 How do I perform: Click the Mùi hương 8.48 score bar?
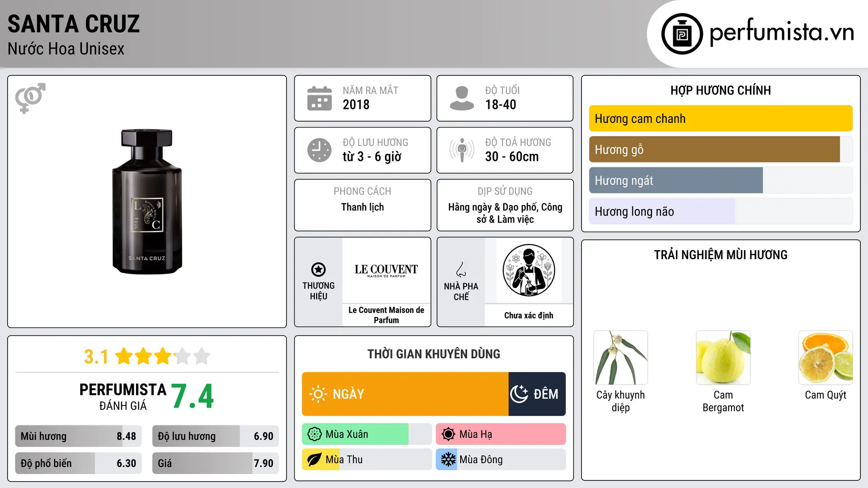tap(78, 436)
